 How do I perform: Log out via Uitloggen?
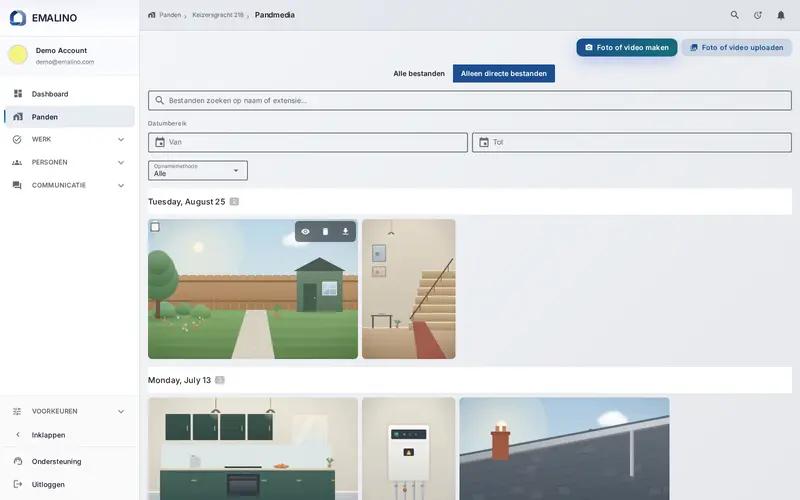69,484
